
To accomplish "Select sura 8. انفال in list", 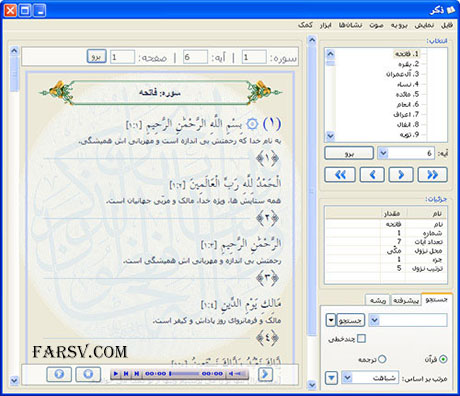I will coord(408,124).
